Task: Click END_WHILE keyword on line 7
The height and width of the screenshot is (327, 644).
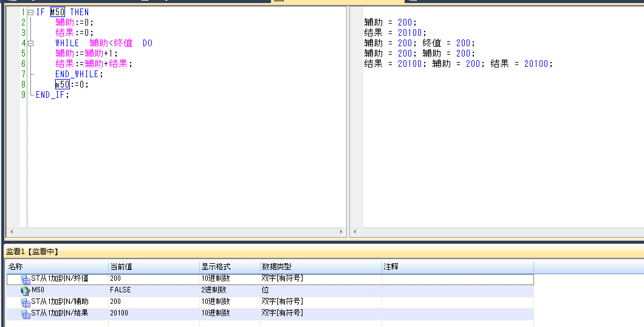Action: 78,74
